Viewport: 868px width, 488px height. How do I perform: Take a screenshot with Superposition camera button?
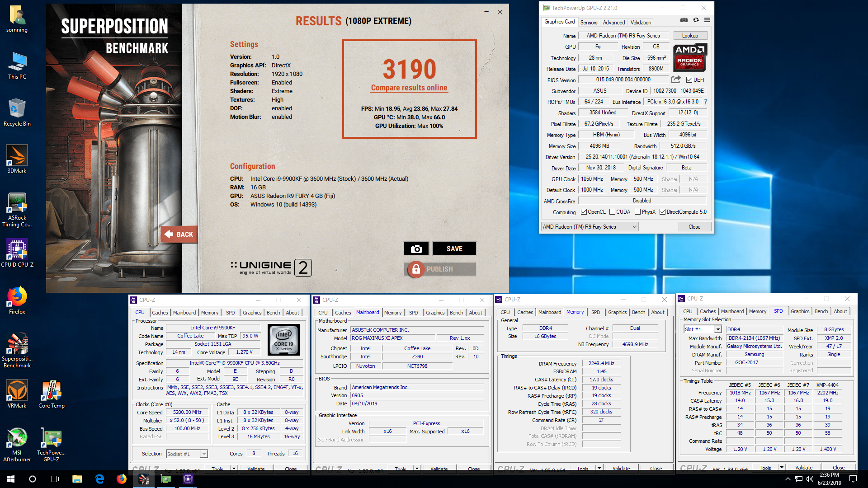point(416,249)
